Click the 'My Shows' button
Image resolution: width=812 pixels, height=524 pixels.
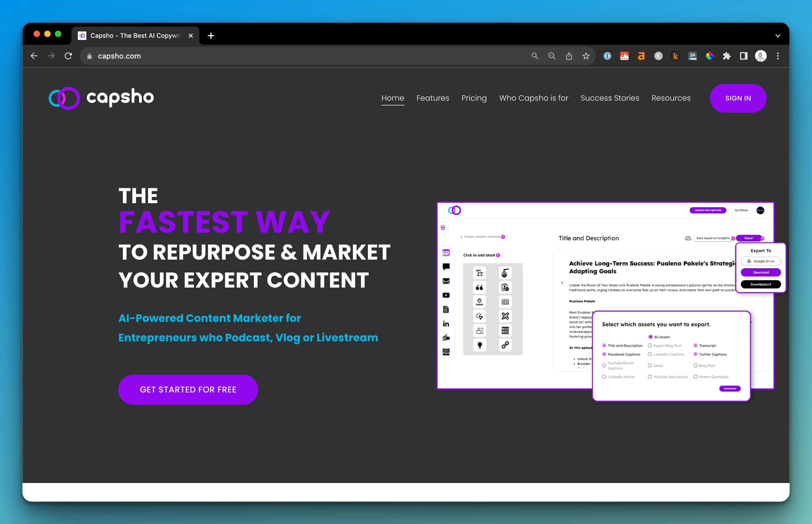[741, 210]
